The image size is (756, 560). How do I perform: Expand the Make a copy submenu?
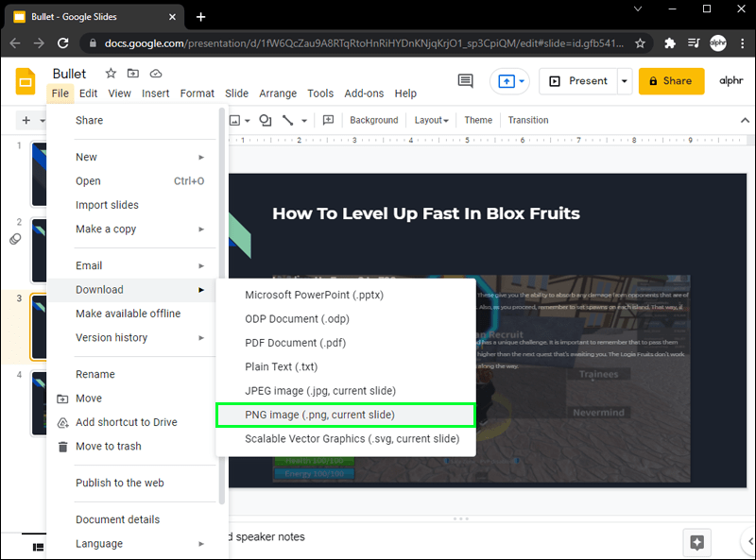[201, 229]
